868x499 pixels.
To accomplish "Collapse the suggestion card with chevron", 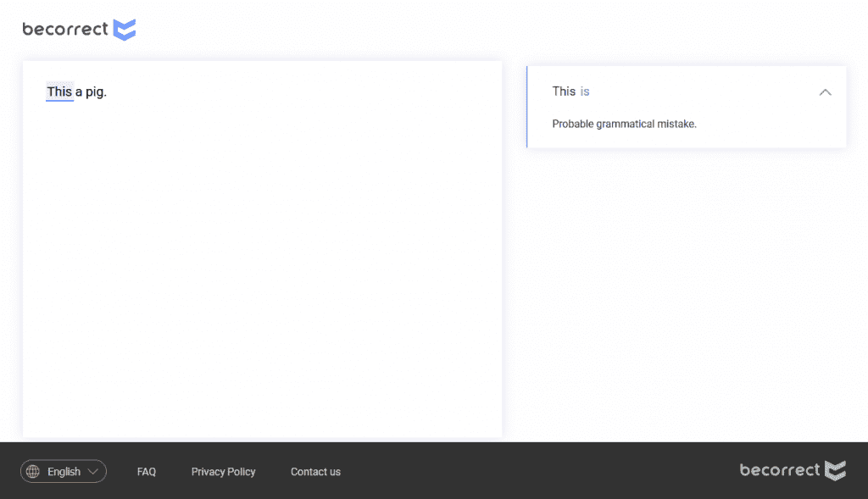I will point(825,92).
